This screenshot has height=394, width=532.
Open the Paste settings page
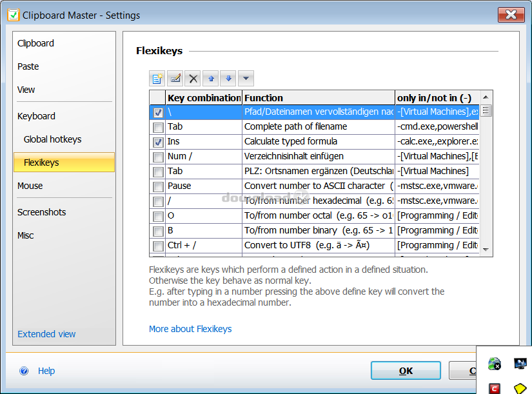tap(28, 66)
